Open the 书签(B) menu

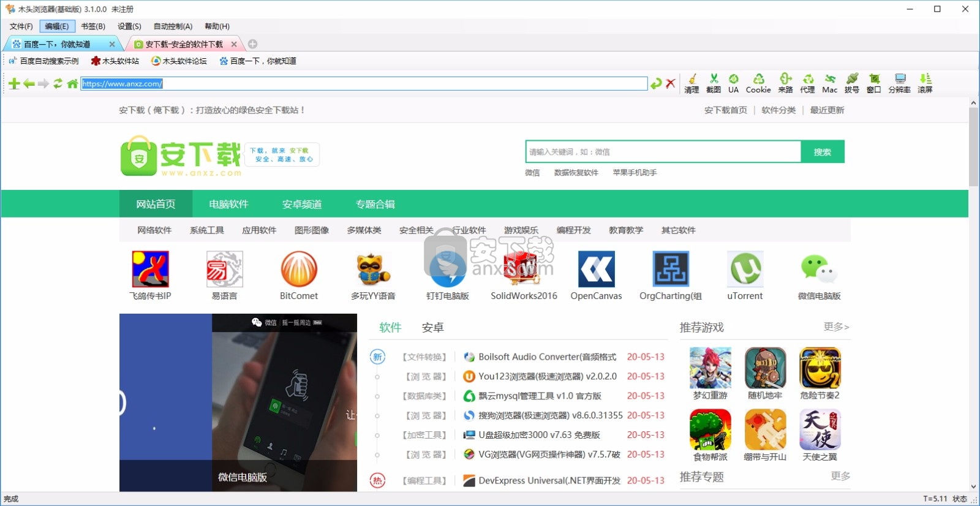(93, 26)
